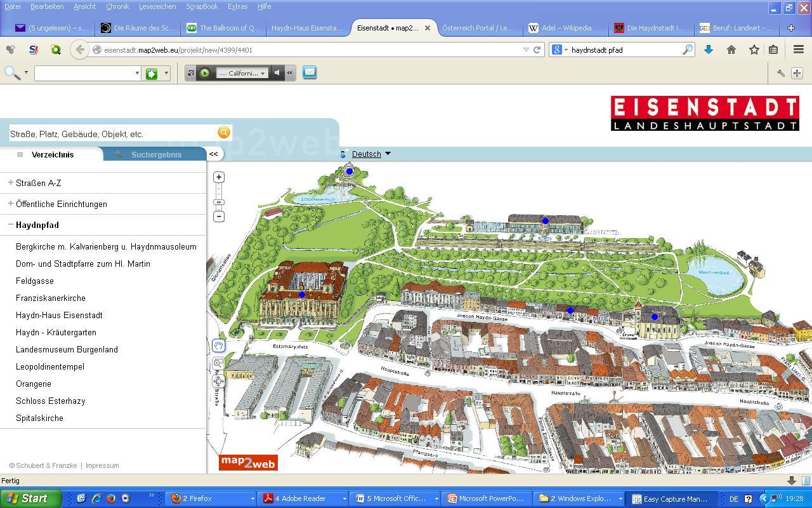
Task: Select Orangerie in the Haydnpfad list
Action: coord(34,384)
